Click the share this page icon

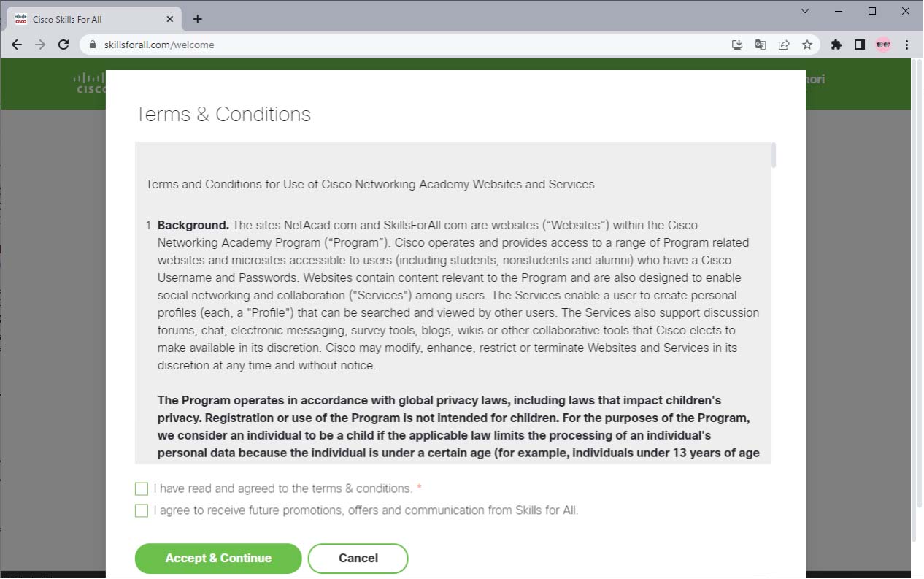[x=784, y=45]
